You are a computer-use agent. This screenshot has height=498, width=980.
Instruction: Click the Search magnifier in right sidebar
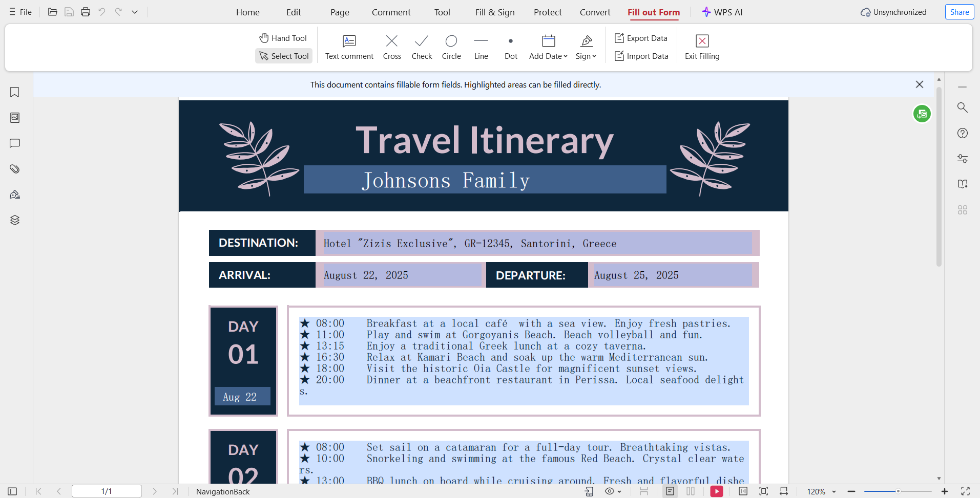(963, 107)
